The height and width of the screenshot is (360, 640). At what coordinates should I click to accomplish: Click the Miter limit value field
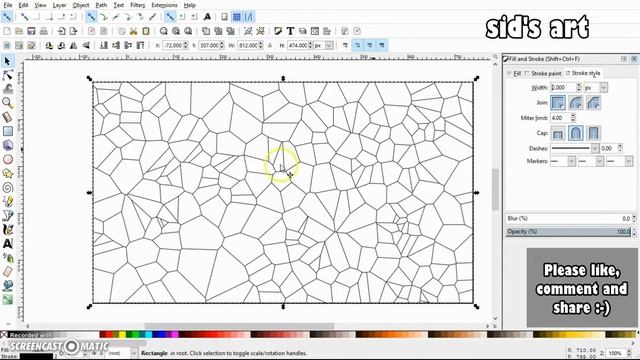point(560,118)
